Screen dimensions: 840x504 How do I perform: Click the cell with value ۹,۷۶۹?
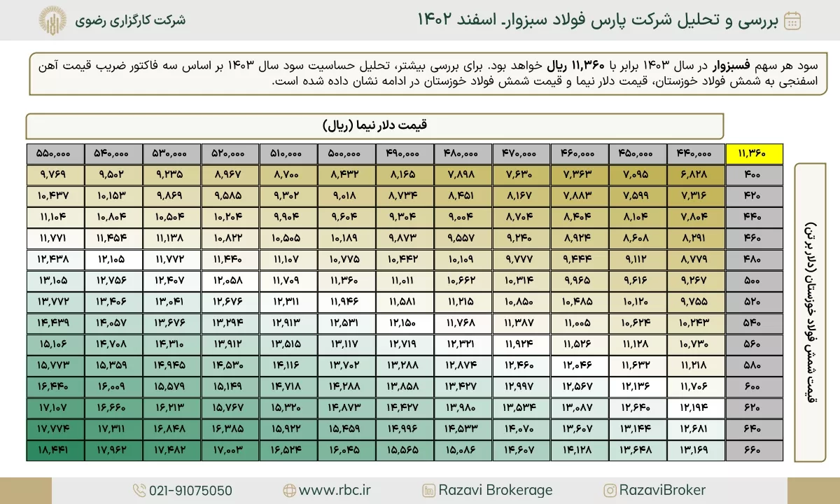[x=55, y=176]
